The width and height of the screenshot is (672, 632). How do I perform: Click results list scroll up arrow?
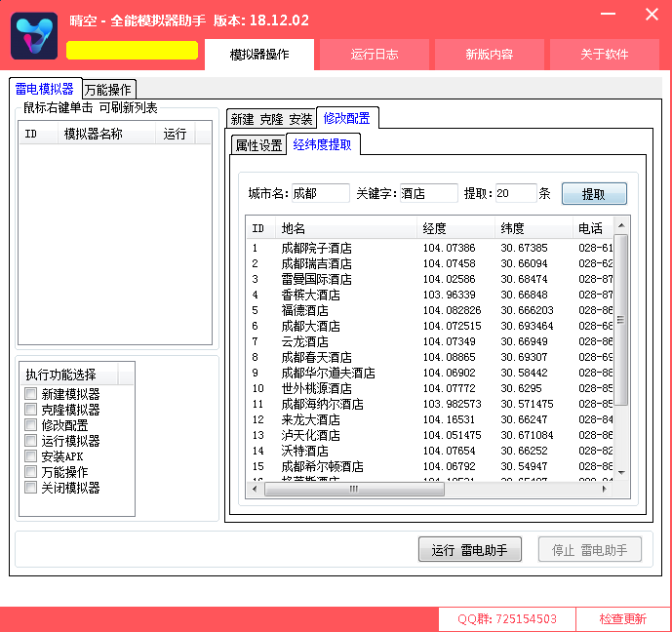[x=621, y=225]
